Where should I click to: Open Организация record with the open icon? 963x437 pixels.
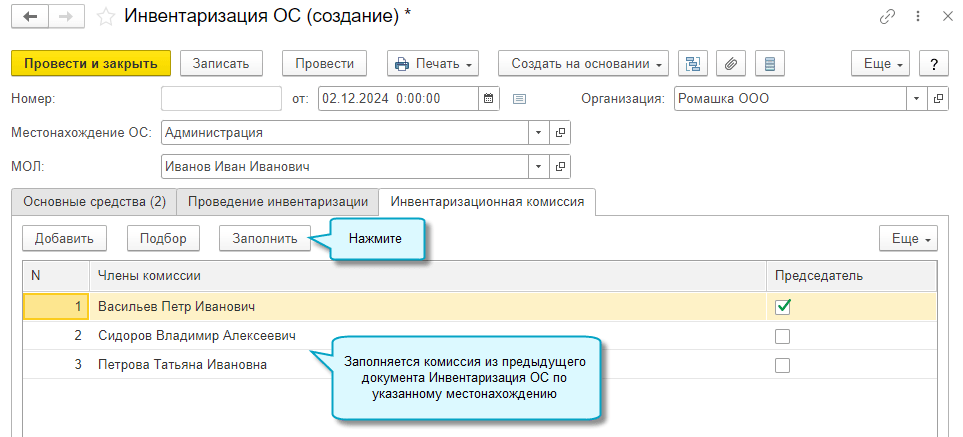click(938, 98)
